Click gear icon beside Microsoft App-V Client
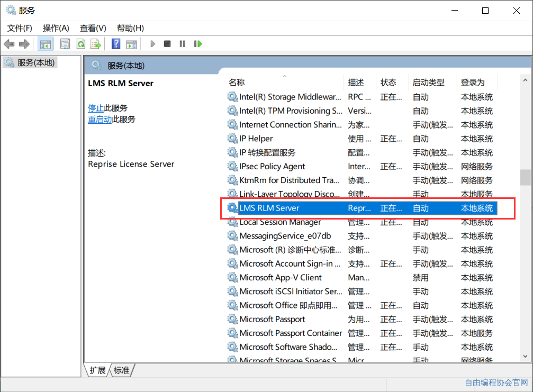 232,278
